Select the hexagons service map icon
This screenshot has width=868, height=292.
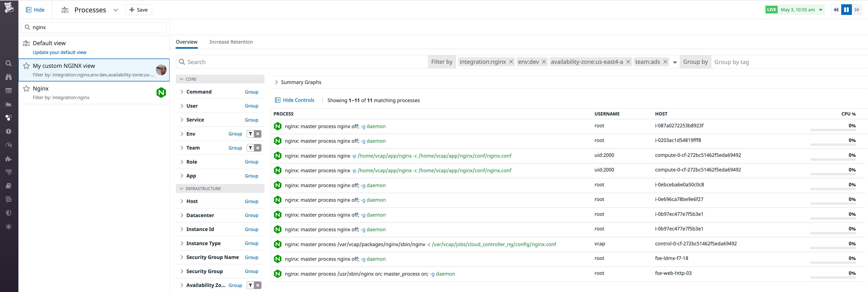pos(8,118)
